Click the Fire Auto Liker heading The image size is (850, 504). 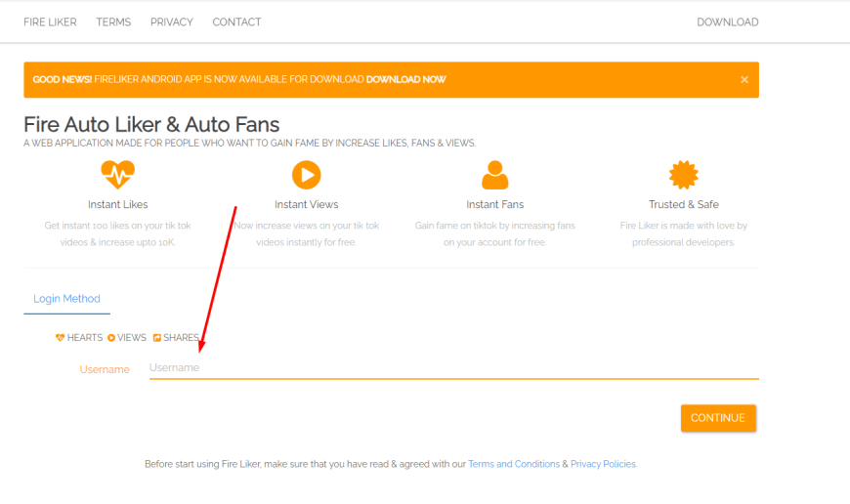(x=151, y=125)
